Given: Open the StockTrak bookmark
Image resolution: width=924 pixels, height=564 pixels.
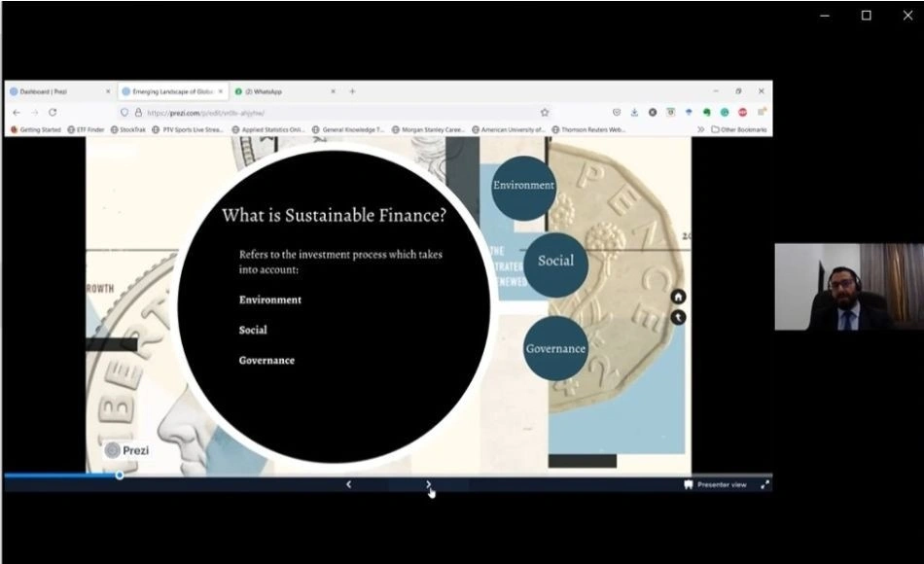Looking at the screenshot, I should tap(127, 129).
